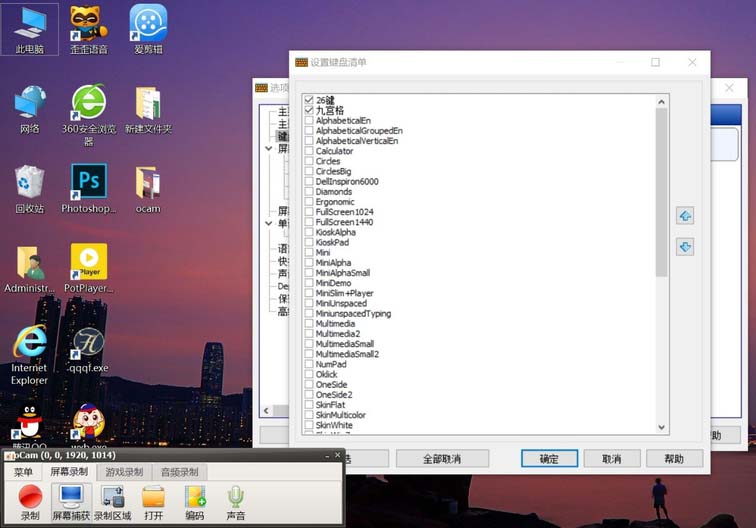This screenshot has height=528, width=756.
Task: Switch to the 音频录制 tab
Action: [180, 472]
